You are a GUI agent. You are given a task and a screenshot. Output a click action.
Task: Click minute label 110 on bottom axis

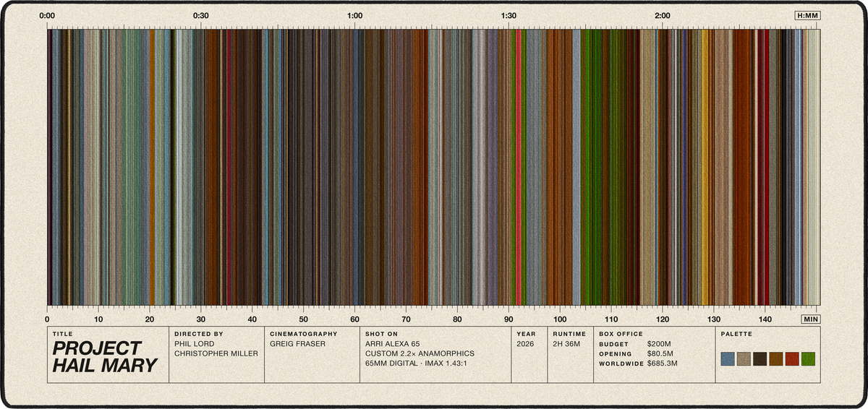click(x=611, y=319)
